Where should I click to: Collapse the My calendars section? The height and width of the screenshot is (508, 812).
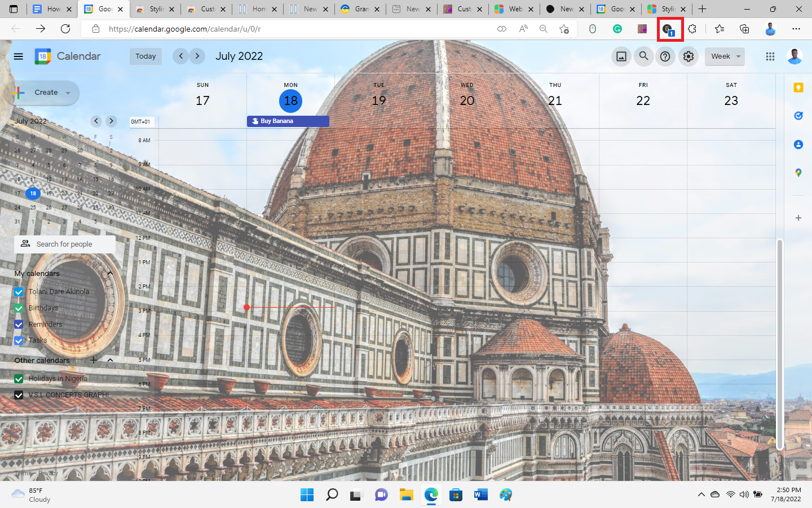pyautogui.click(x=110, y=274)
